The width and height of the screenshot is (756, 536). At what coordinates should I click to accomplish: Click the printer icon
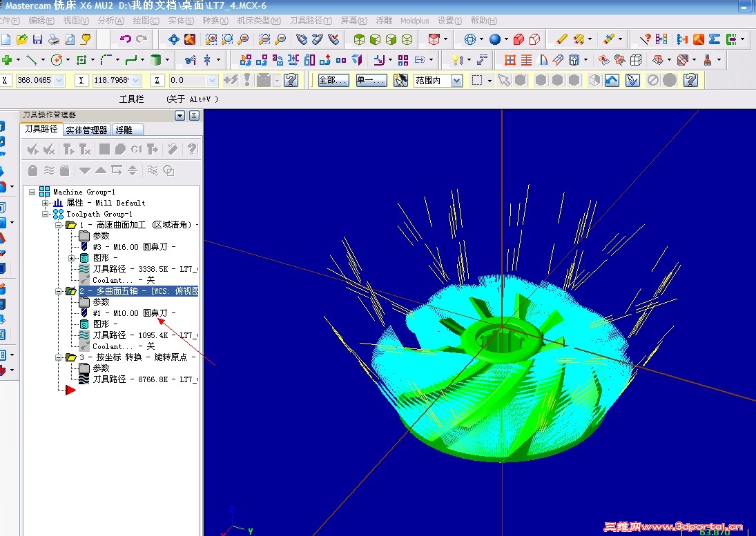coord(54,39)
